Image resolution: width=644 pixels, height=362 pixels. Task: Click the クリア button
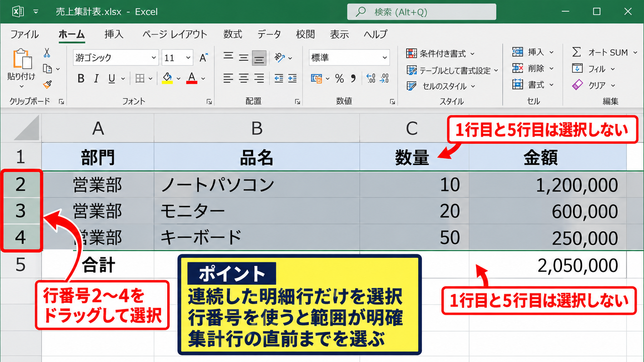coord(594,85)
